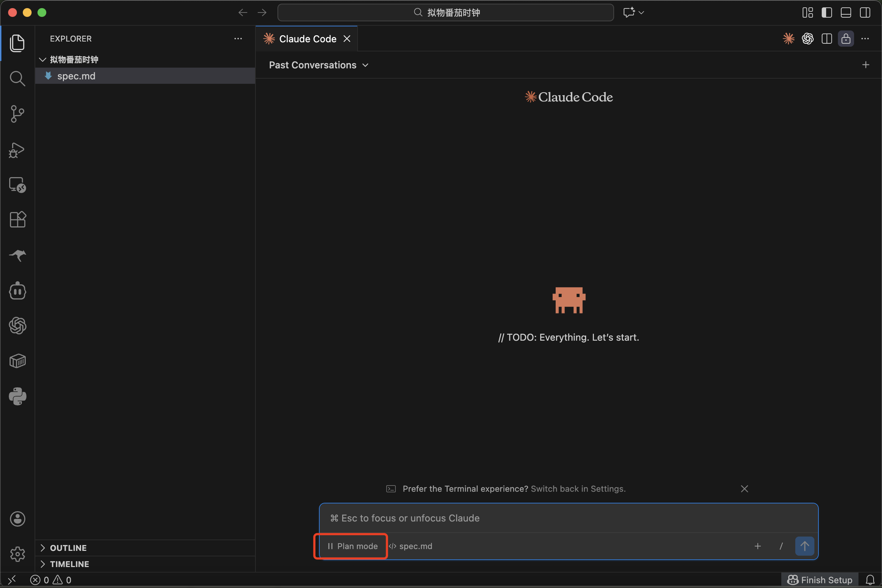The image size is (882, 588).
Task: Open the Run and Debug view
Action: click(17, 150)
